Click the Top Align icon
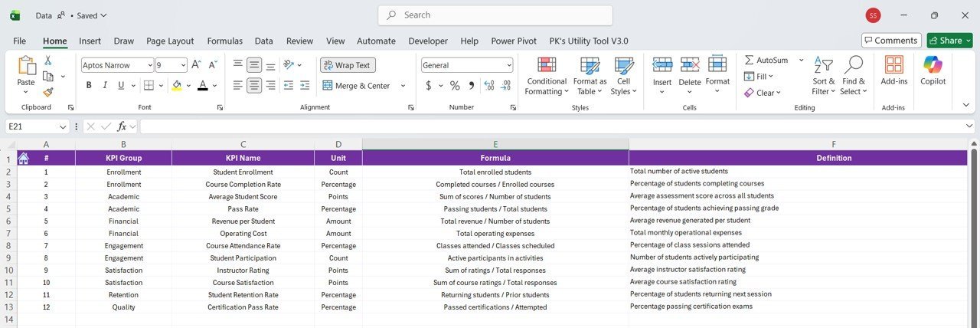The height and width of the screenshot is (328, 980). [238, 65]
